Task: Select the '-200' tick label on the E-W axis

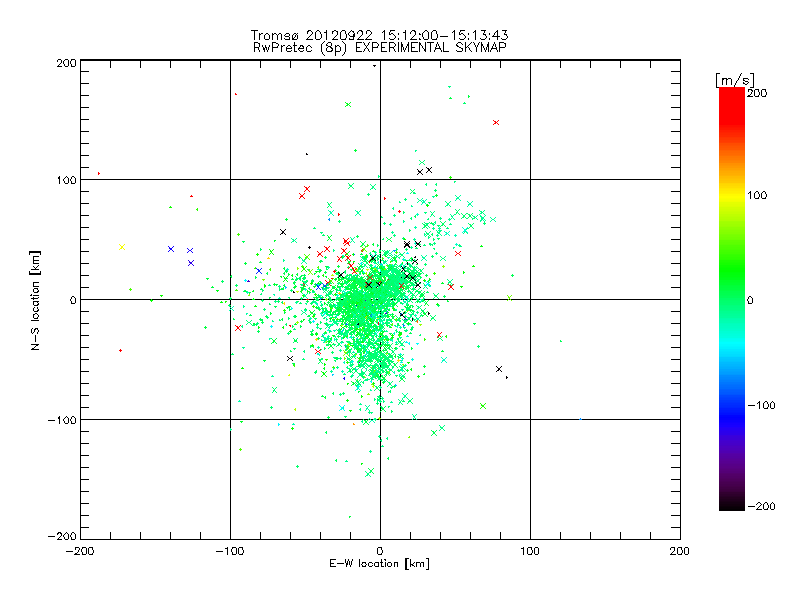Action: pos(80,551)
